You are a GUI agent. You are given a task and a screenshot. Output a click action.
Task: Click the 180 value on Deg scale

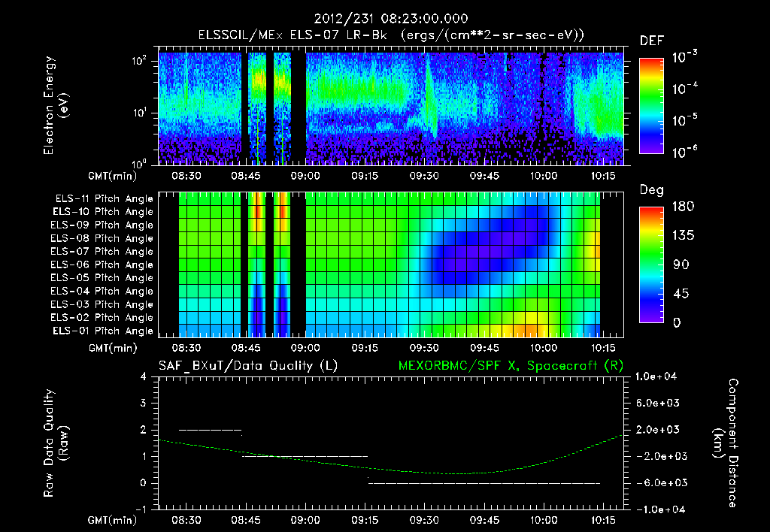[x=683, y=206]
